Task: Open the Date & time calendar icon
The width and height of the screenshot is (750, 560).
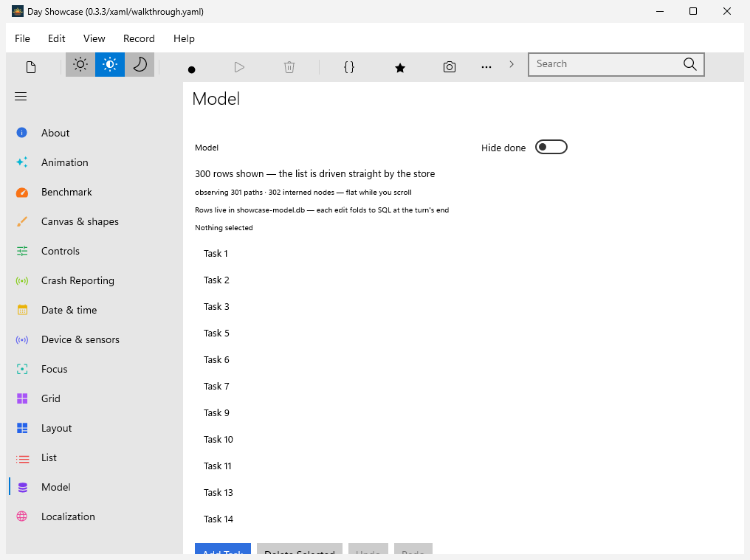Action: [x=22, y=310]
